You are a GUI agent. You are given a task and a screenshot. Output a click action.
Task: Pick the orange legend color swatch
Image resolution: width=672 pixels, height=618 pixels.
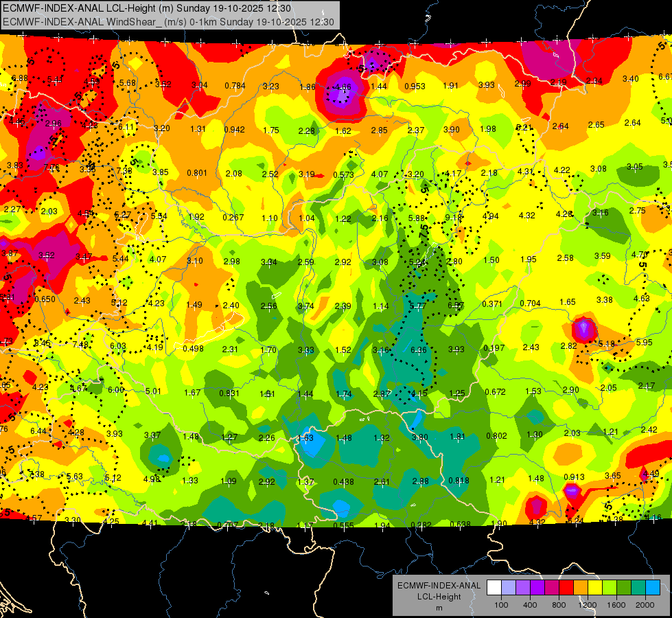(581, 588)
